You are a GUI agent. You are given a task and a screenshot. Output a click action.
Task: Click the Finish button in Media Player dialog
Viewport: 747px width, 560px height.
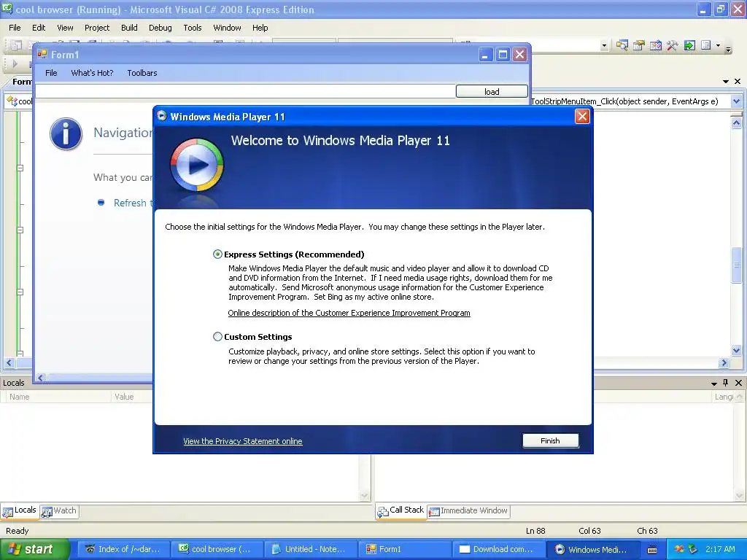(x=550, y=440)
